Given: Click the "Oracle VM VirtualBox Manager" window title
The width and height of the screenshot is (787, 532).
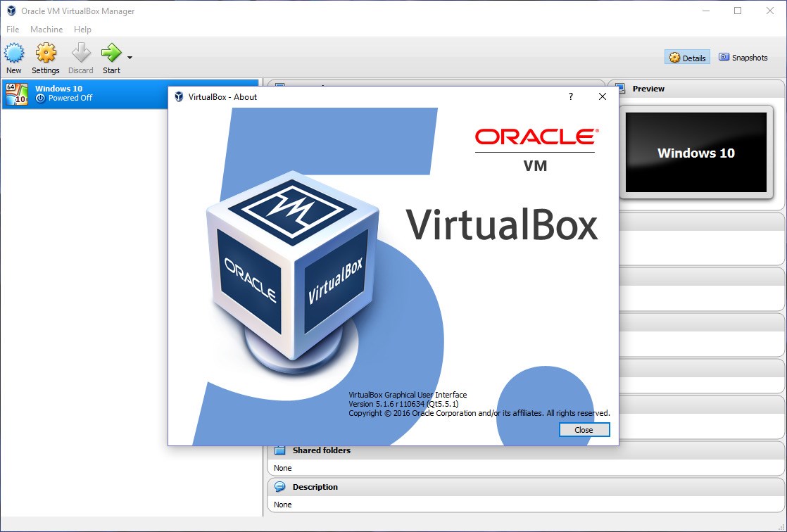Looking at the screenshot, I should coord(78,11).
